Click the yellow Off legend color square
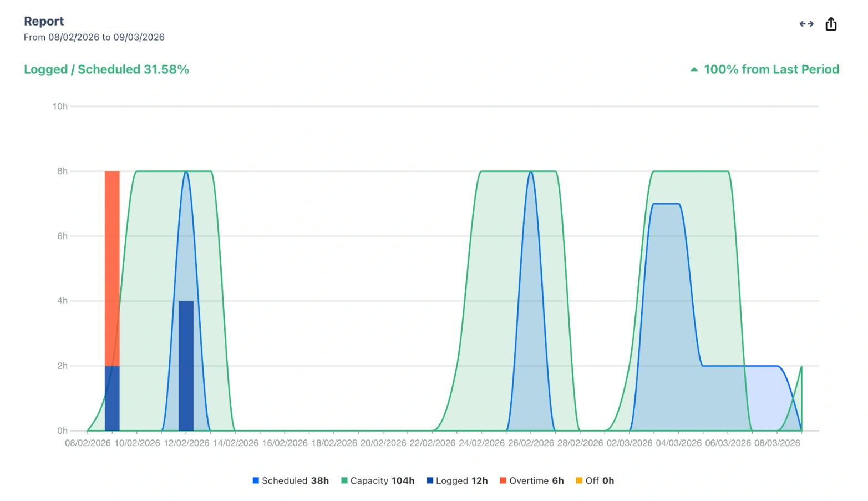This screenshot has height=501, width=868. (579, 480)
